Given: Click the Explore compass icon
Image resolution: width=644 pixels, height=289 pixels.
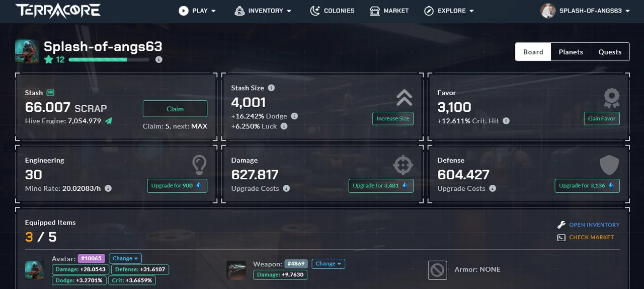Looking at the screenshot, I should (429, 11).
